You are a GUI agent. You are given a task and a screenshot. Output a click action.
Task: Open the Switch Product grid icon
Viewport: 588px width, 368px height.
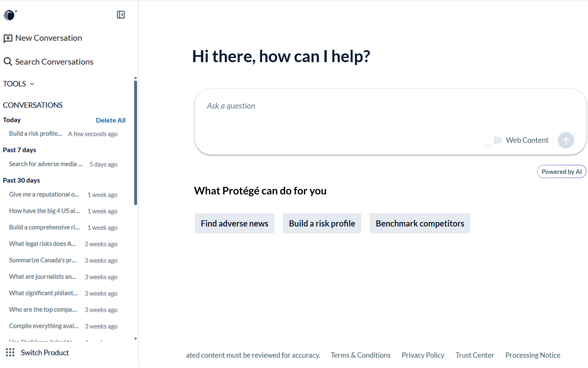click(x=10, y=352)
